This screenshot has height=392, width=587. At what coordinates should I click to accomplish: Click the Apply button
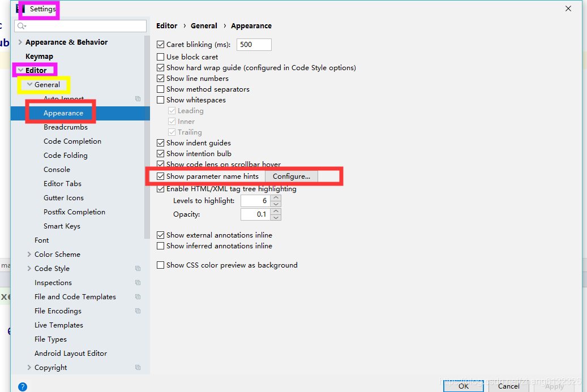click(554, 386)
